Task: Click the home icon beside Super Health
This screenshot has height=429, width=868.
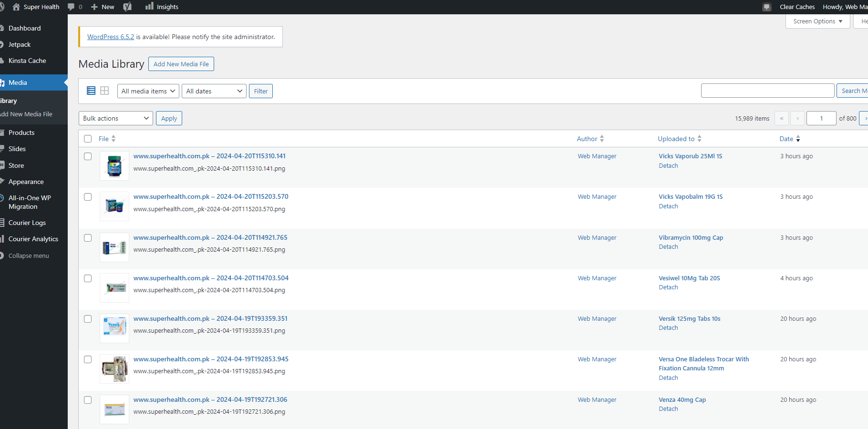Action: [16, 6]
